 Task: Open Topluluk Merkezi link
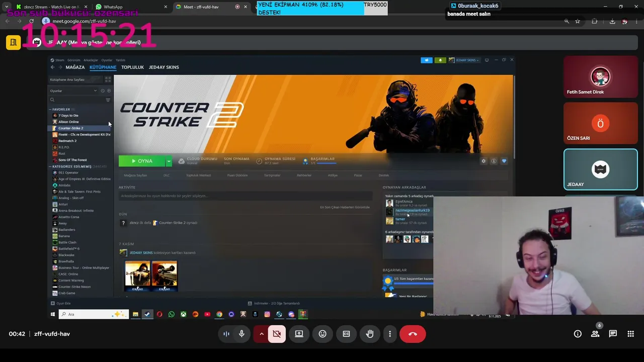pyautogui.click(x=198, y=175)
